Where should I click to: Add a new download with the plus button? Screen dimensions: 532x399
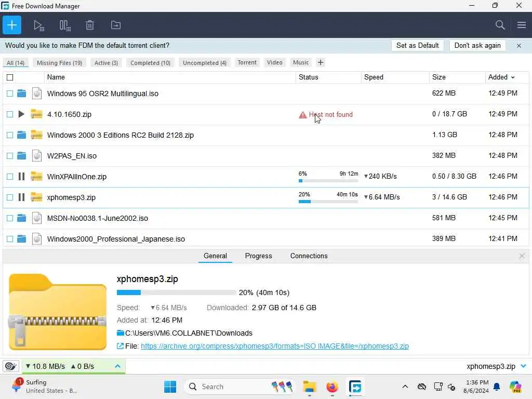(x=12, y=25)
